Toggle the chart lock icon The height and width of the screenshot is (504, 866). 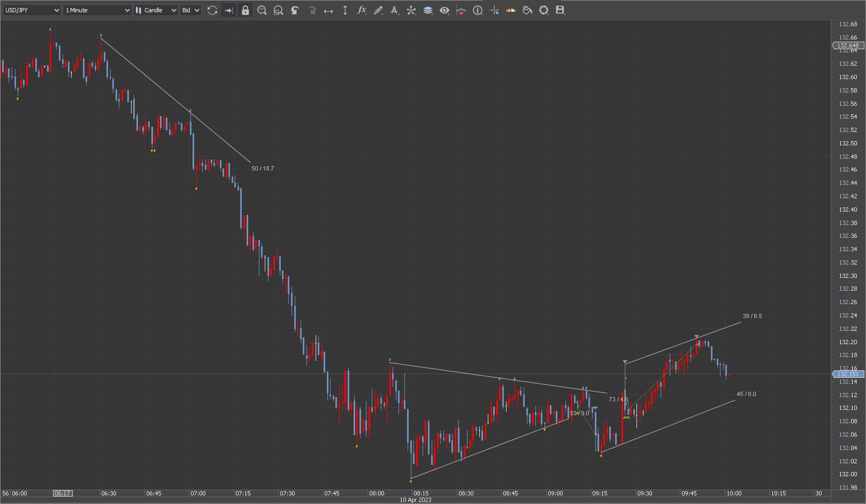pyautogui.click(x=246, y=10)
